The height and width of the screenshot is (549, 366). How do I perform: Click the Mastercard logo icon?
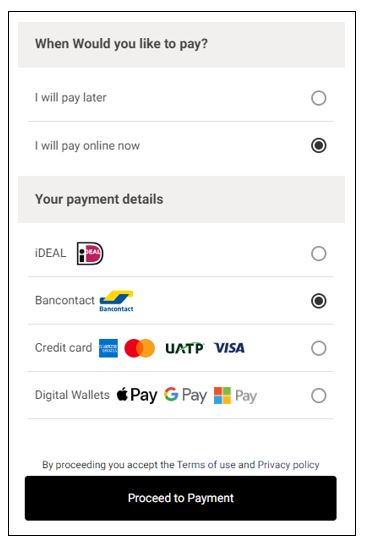pos(140,348)
